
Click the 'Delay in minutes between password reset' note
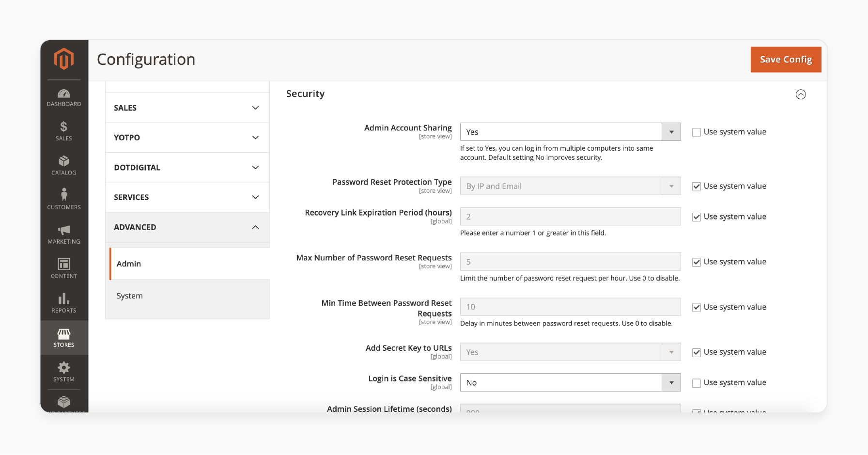(x=566, y=323)
